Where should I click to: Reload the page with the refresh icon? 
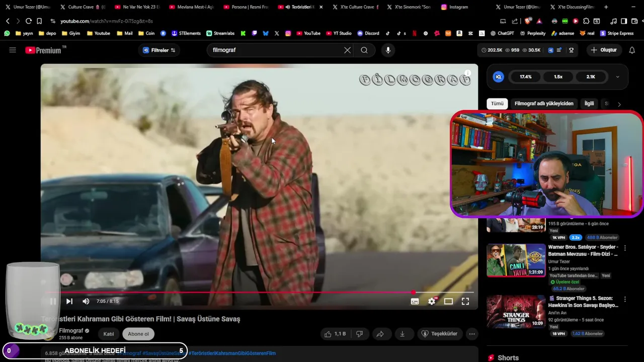(x=29, y=21)
